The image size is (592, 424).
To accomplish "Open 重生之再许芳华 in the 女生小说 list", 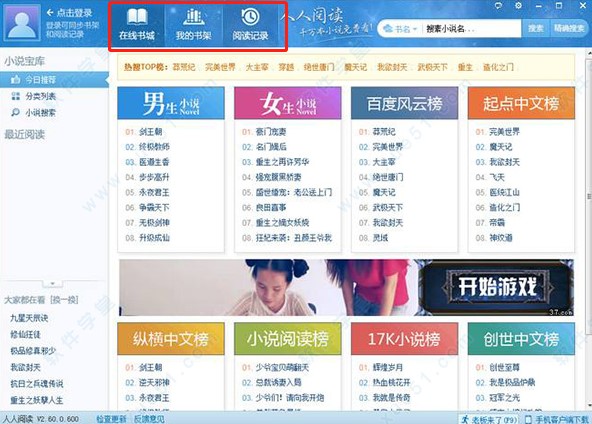I will pos(282,162).
